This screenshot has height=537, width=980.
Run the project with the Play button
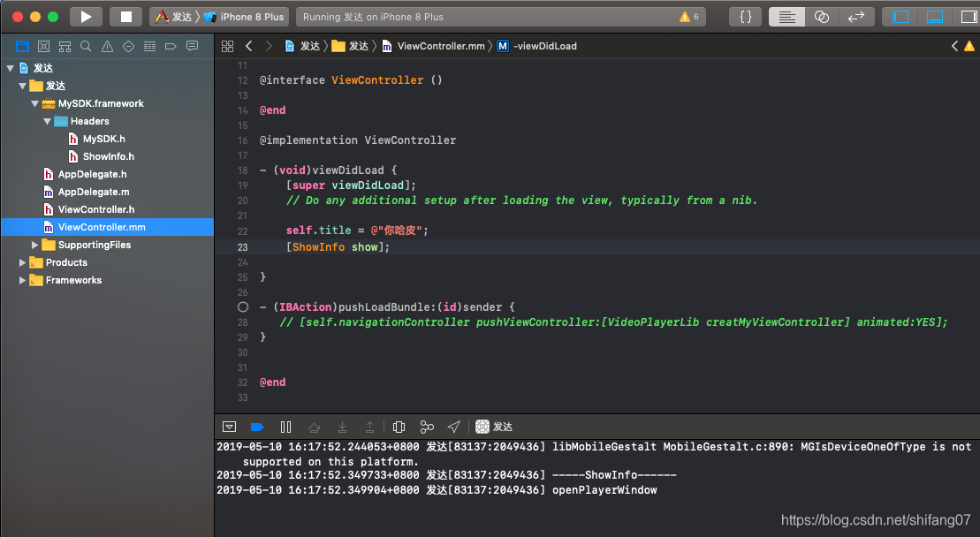[x=87, y=17]
